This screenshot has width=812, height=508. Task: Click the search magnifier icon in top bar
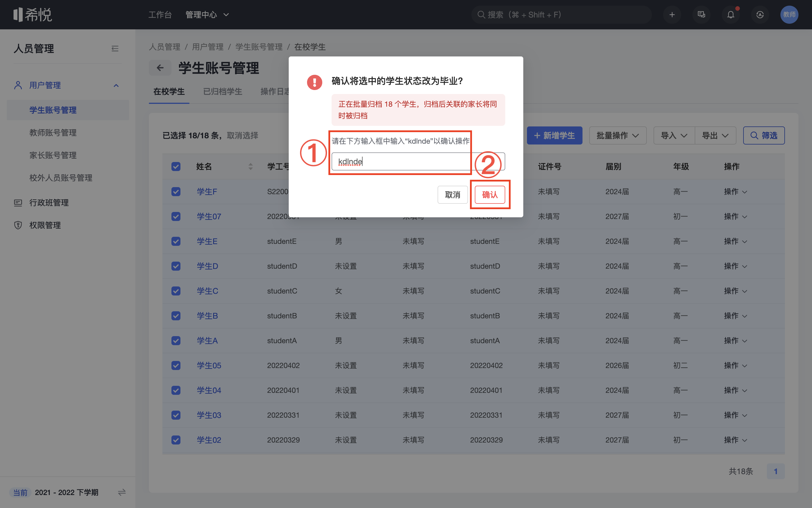[481, 15]
